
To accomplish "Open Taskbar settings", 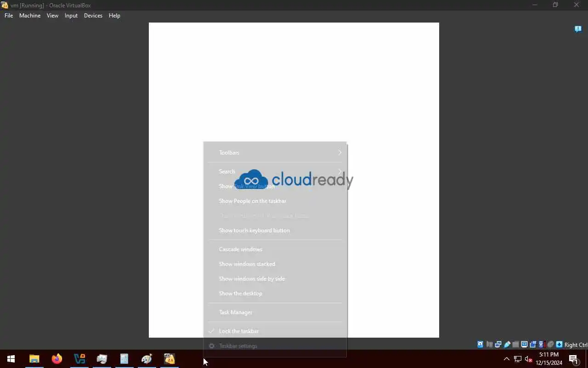I will pyautogui.click(x=275, y=345).
